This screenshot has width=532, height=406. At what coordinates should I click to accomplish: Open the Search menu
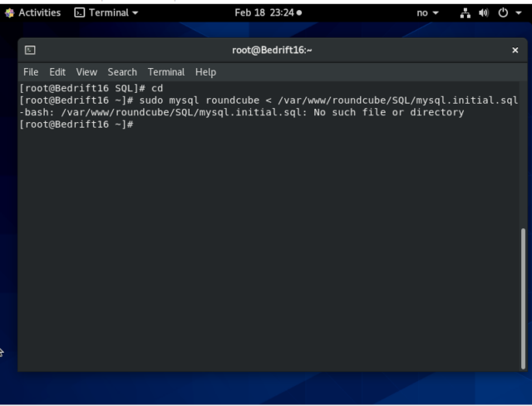point(121,72)
